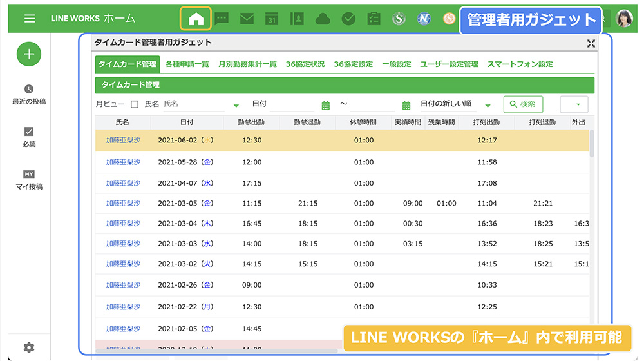Click the 打刻退勤 column header

tap(542, 122)
